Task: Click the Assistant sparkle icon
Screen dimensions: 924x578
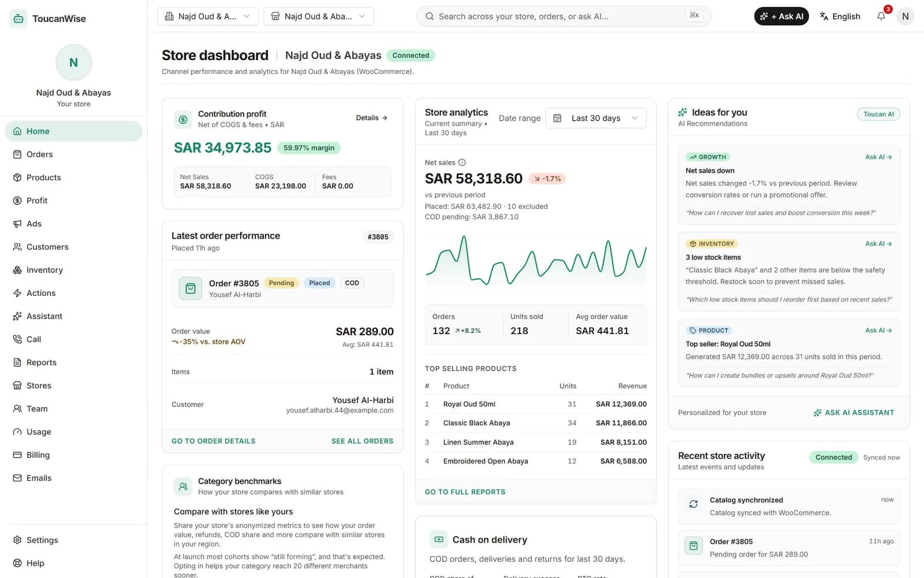Action: point(17,316)
